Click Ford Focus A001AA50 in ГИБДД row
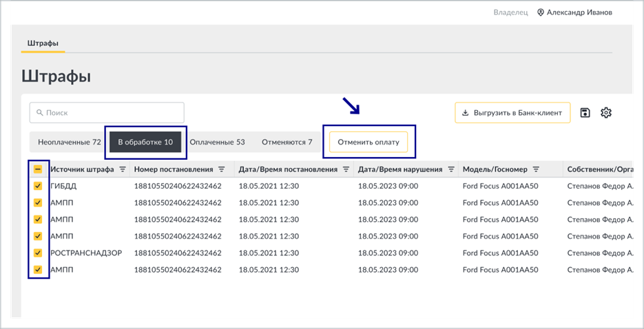This screenshot has width=644, height=329. (501, 186)
